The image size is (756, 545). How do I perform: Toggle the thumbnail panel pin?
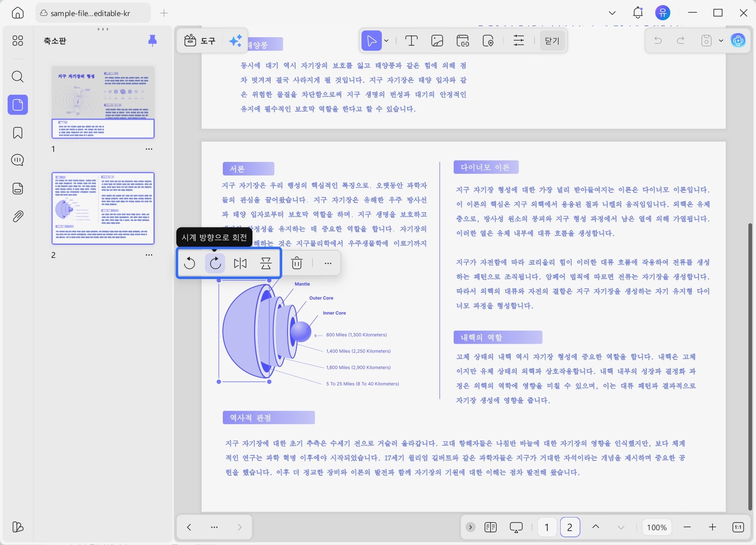[153, 41]
